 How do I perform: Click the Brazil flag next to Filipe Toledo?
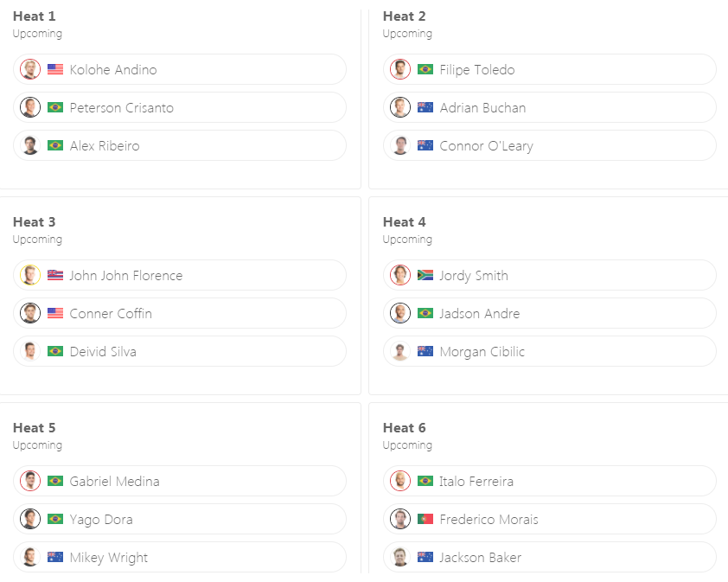tap(425, 69)
